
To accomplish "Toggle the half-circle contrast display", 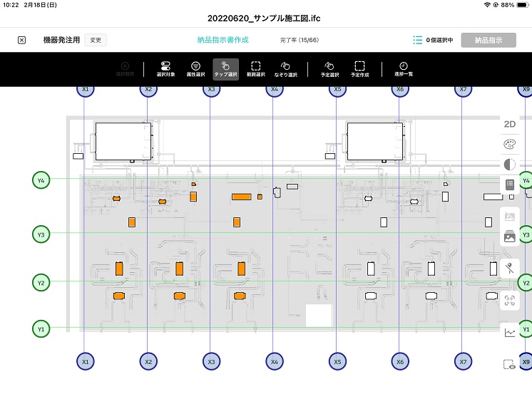I will point(509,165).
